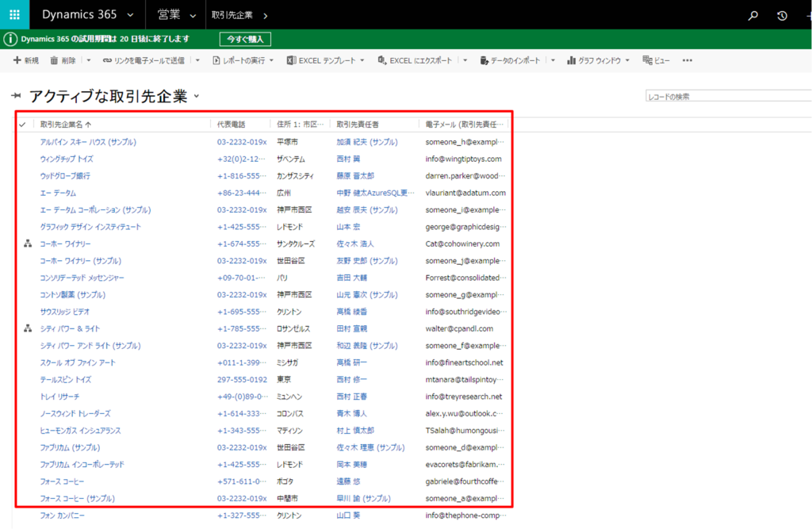
Task: Click phone number 297-555-0192
Action: pos(242,380)
